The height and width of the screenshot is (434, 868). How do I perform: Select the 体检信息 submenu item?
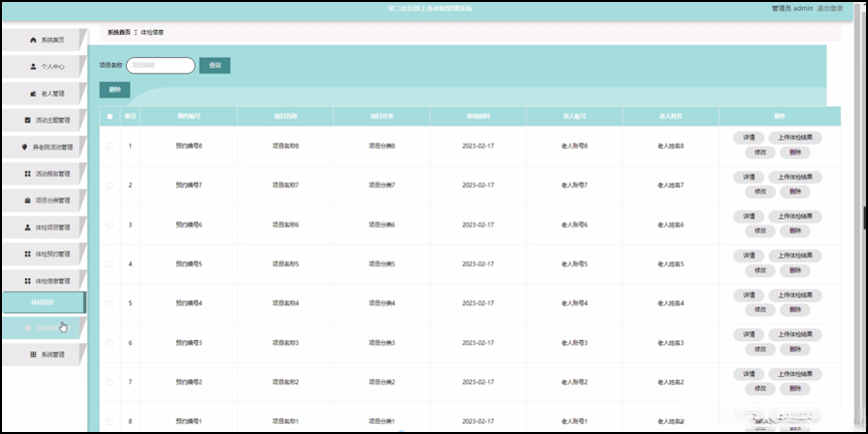pyautogui.click(x=44, y=302)
